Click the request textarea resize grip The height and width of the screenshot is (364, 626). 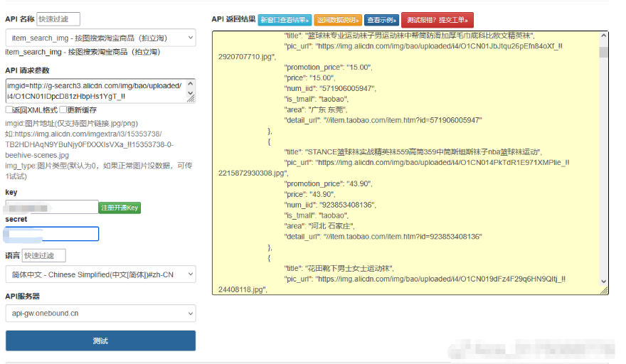point(191,98)
